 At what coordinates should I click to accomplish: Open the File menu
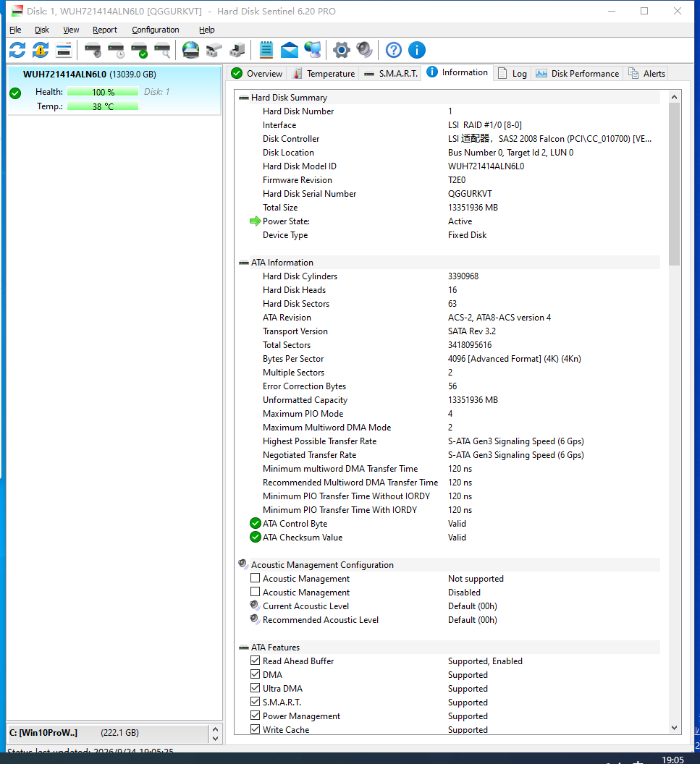click(x=15, y=30)
